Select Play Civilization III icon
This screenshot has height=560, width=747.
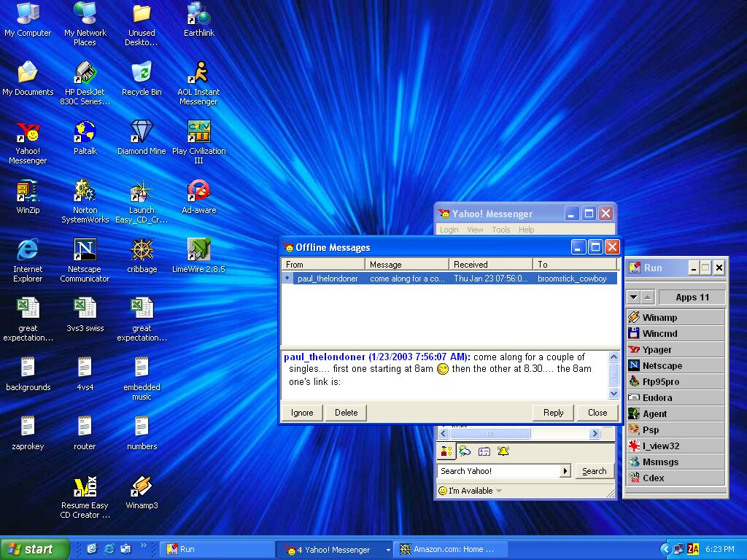tap(198, 142)
